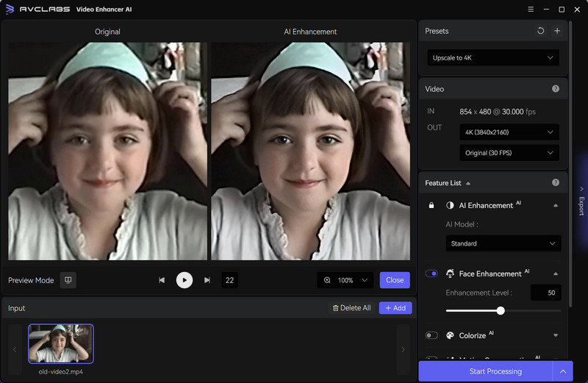Collapse the Feature List section
The height and width of the screenshot is (383, 588).
(x=468, y=183)
